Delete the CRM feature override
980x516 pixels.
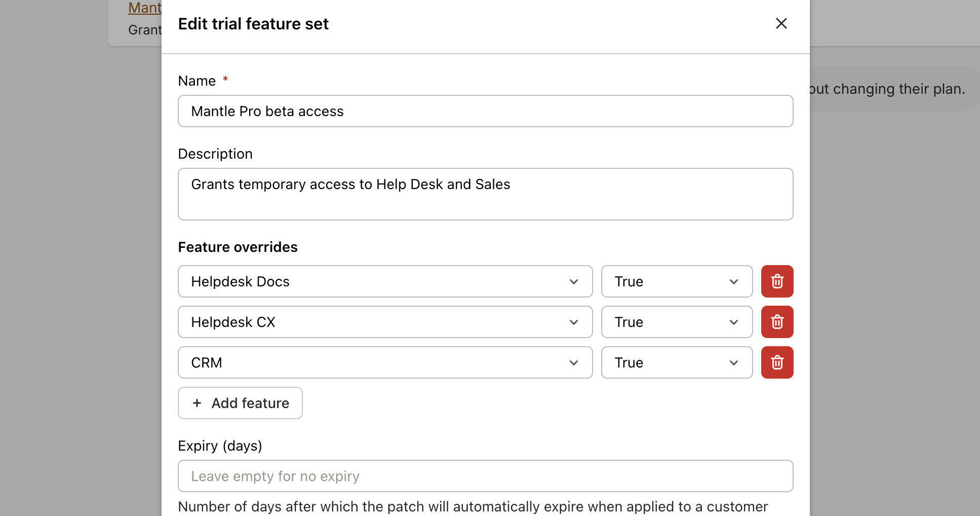point(777,362)
